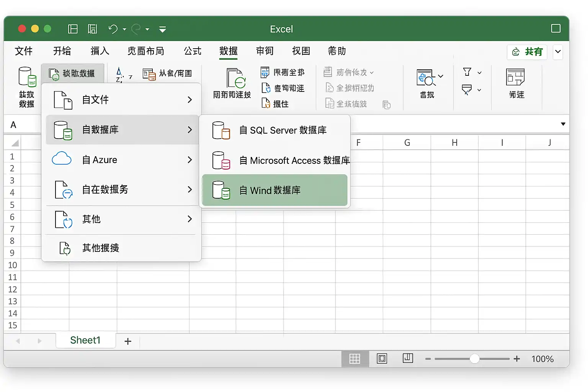Click the zoom slider handle
This screenshot has height=392, width=588.
474,359
